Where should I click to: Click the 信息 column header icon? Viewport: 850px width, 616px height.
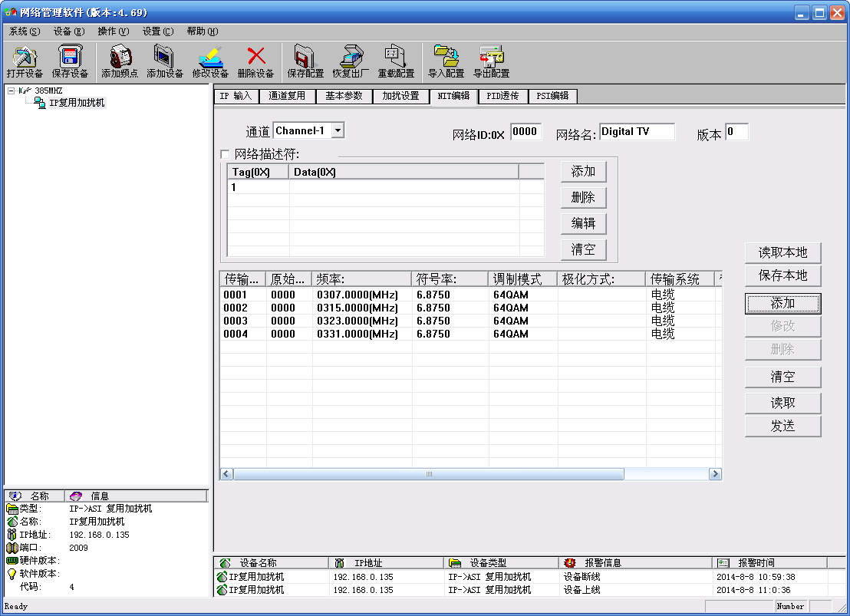click(76, 496)
